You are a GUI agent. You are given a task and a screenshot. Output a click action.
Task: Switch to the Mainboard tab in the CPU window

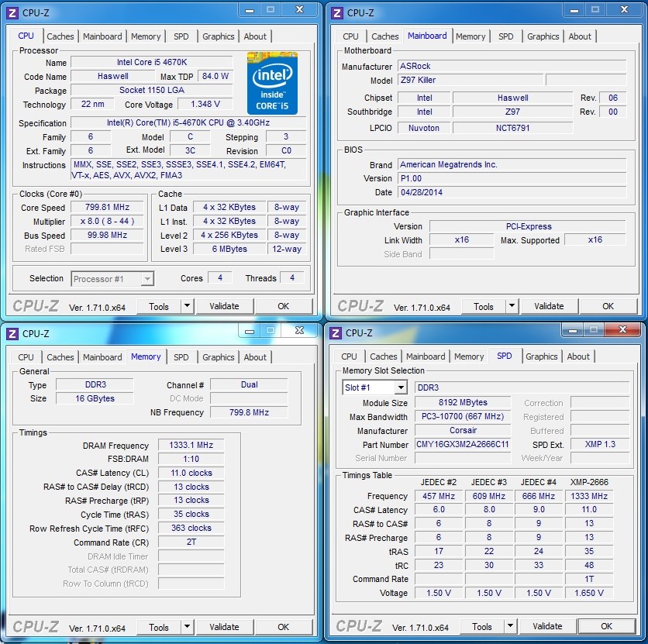pos(102,36)
